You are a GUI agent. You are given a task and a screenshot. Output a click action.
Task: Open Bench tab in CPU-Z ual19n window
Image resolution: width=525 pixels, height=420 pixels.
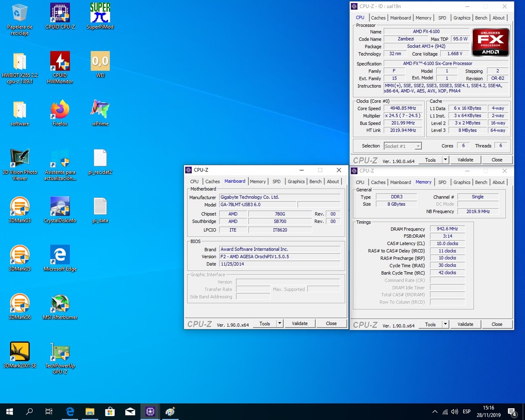(x=481, y=18)
